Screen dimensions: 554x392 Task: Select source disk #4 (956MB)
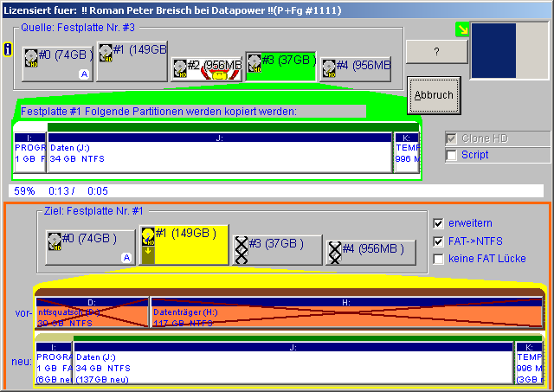[356, 67]
